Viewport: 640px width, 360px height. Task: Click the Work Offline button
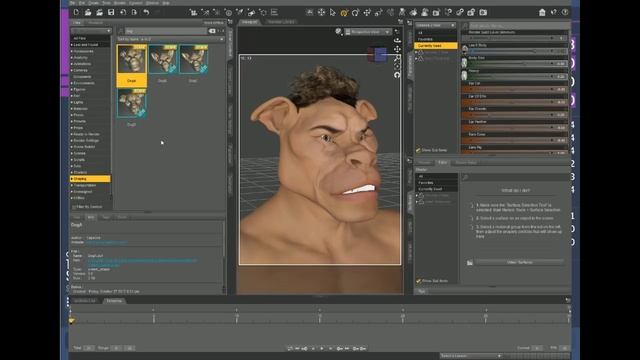point(214,23)
